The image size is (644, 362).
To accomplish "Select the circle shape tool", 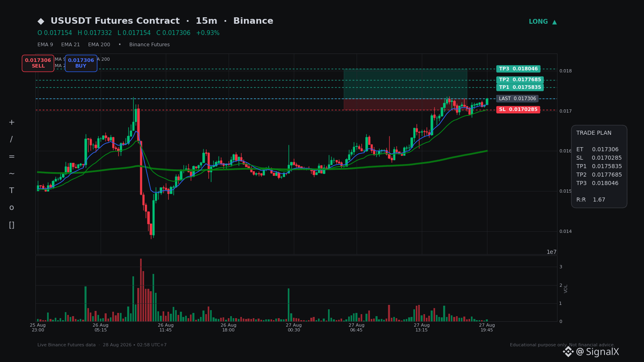I will [x=12, y=208].
